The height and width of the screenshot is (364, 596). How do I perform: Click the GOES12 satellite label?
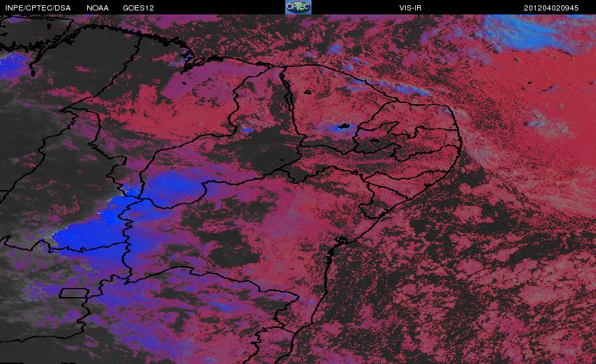point(138,8)
